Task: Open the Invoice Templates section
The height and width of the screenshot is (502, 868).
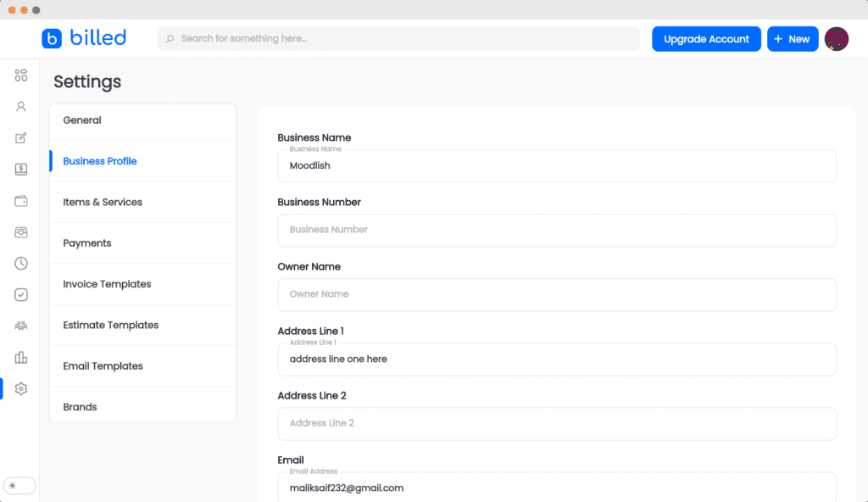Action: pyautogui.click(x=107, y=283)
